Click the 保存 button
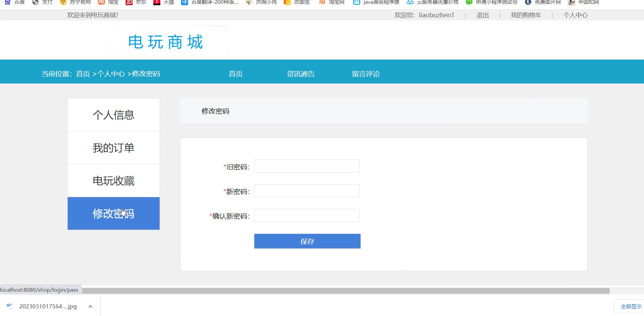This screenshot has height=316, width=644. 307,241
